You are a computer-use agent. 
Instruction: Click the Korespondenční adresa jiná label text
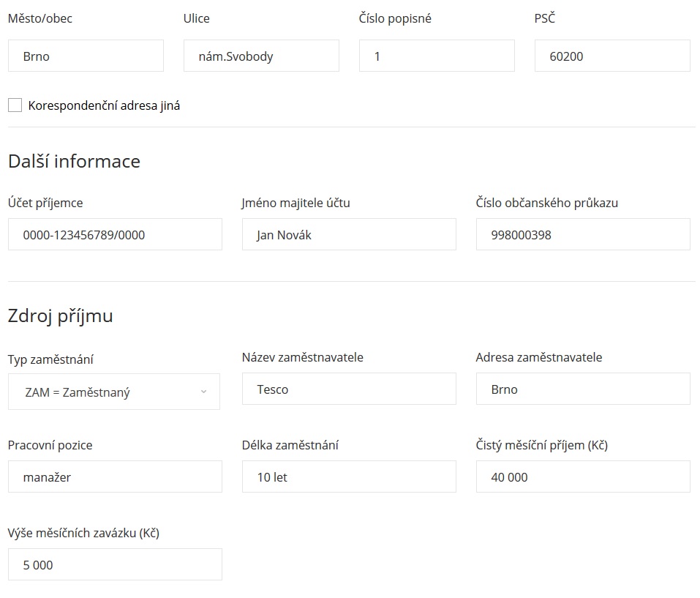tap(104, 106)
